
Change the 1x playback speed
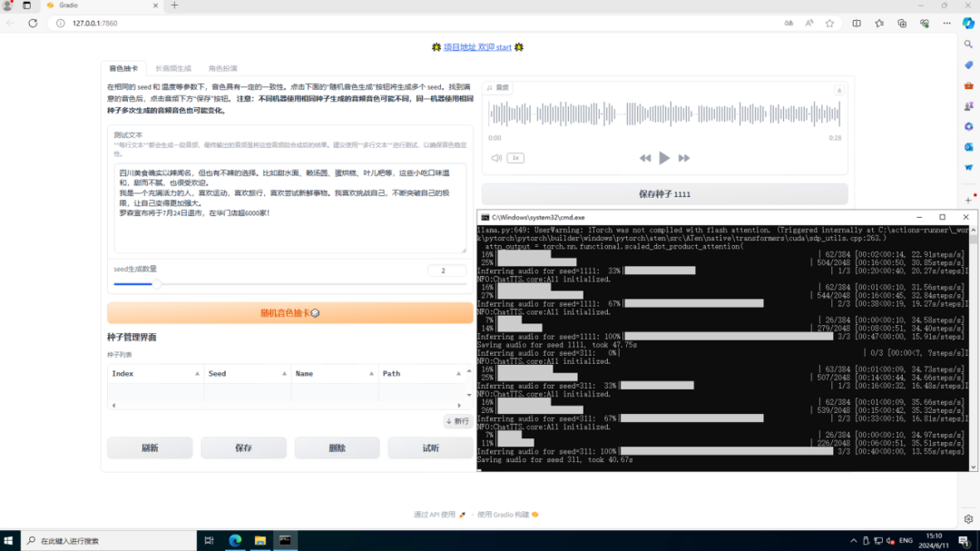coord(515,158)
